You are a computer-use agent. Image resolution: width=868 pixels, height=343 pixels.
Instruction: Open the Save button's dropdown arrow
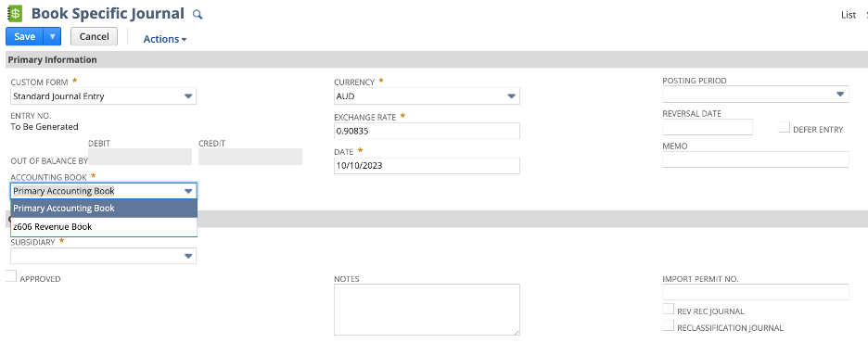tap(52, 36)
